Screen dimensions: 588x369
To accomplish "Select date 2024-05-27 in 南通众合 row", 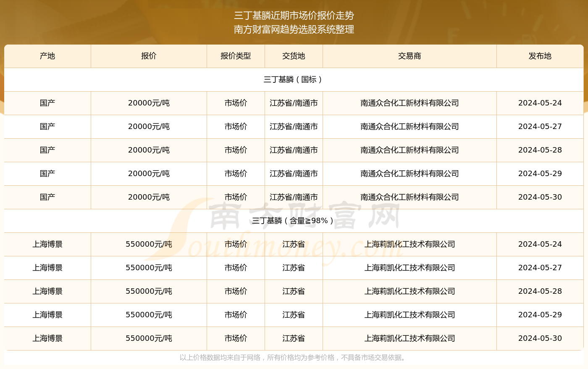I will pyautogui.click(x=540, y=127).
